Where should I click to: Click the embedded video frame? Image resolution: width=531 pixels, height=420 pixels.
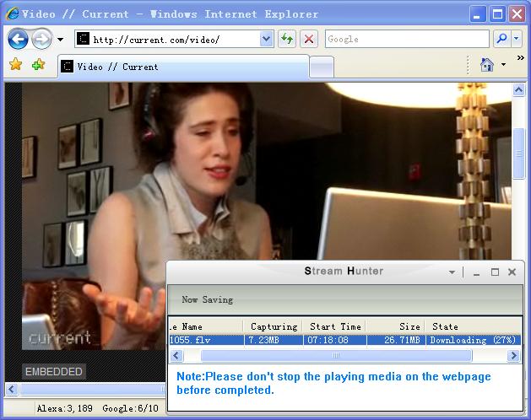267,216
